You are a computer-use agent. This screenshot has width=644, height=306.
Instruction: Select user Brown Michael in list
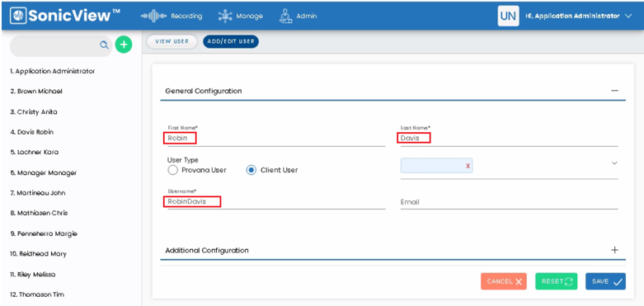tap(36, 92)
